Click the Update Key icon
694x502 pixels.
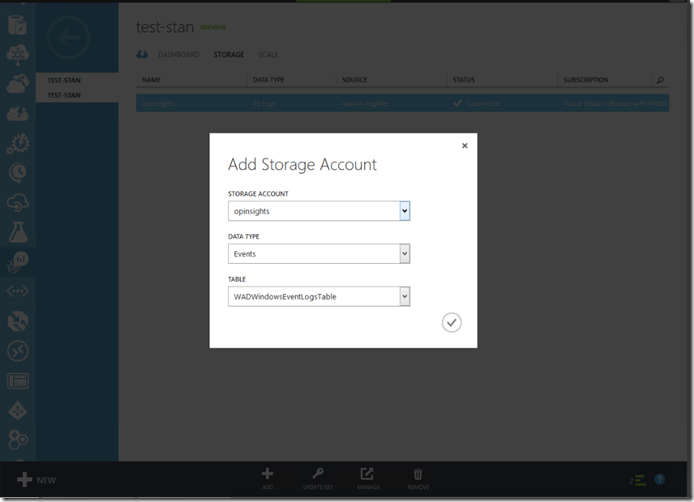point(316,476)
